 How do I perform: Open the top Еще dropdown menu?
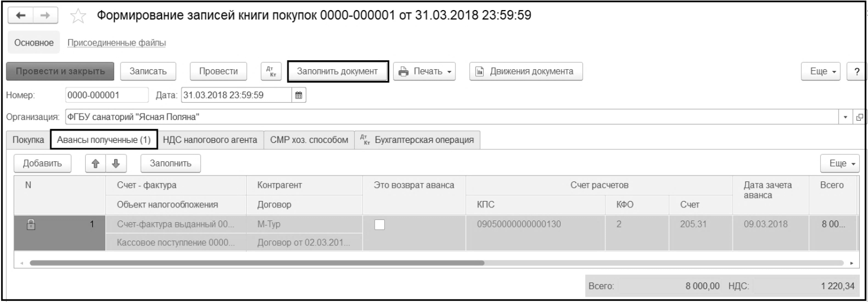click(x=820, y=72)
